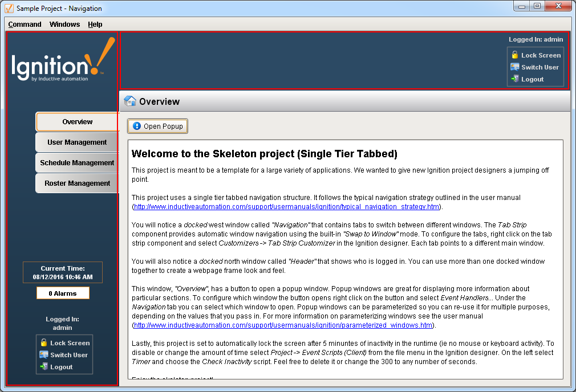This screenshot has width=576, height=392.
Task: Click the Switch User icon in the header panel
Action: [516, 67]
